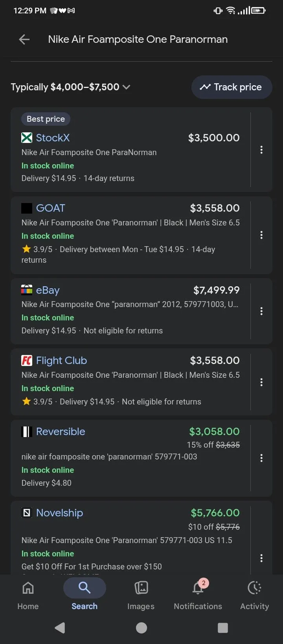Open more options for StockX listing
The image size is (283, 644).
(261, 150)
